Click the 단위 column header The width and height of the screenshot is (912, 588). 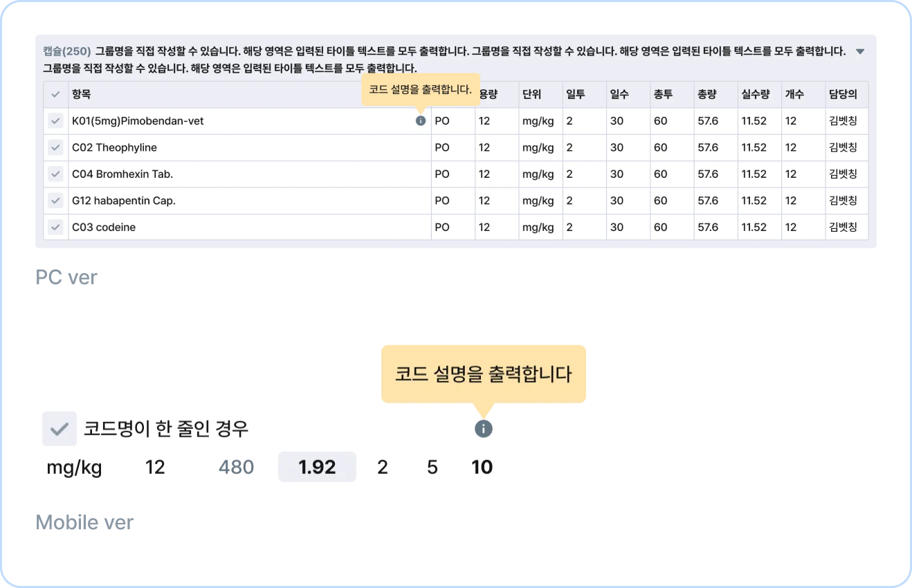[x=532, y=95]
